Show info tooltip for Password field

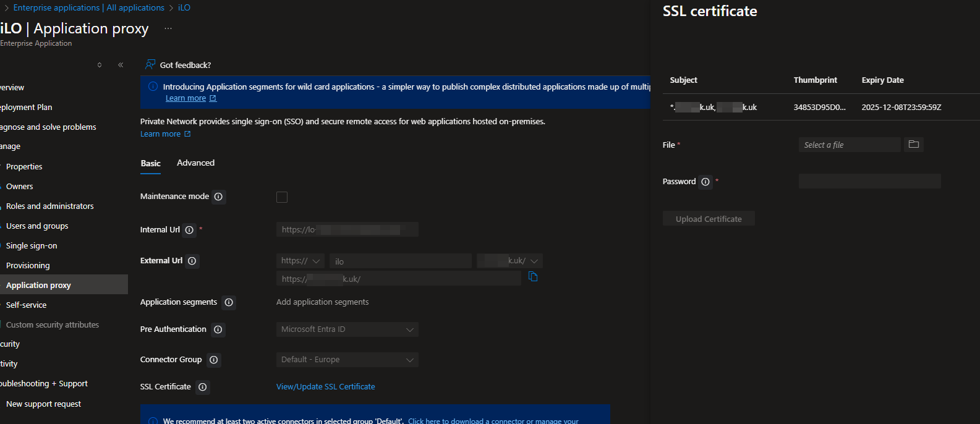tap(705, 182)
